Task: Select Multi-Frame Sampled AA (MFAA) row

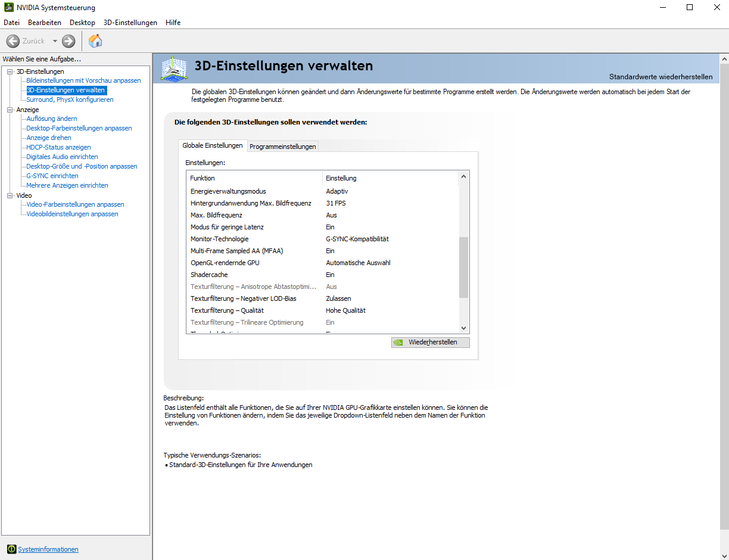Action: pyautogui.click(x=322, y=251)
